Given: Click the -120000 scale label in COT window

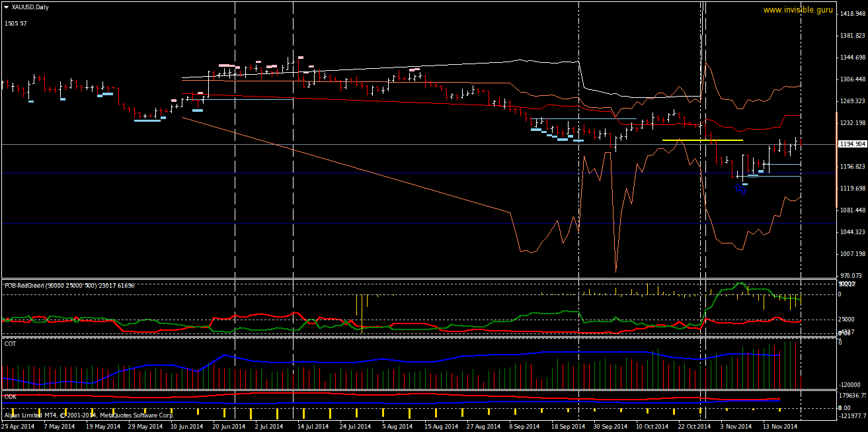Looking at the screenshot, I should coord(850,384).
